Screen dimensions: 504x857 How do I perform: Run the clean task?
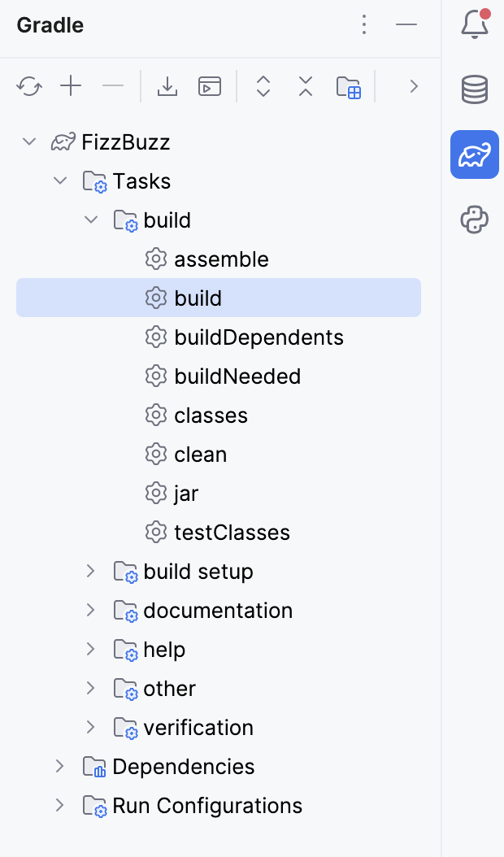(200, 454)
